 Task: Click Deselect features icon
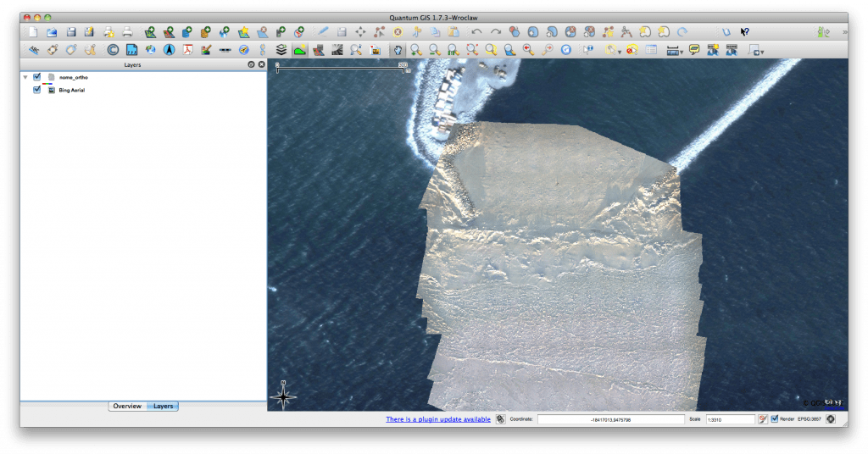click(x=632, y=50)
